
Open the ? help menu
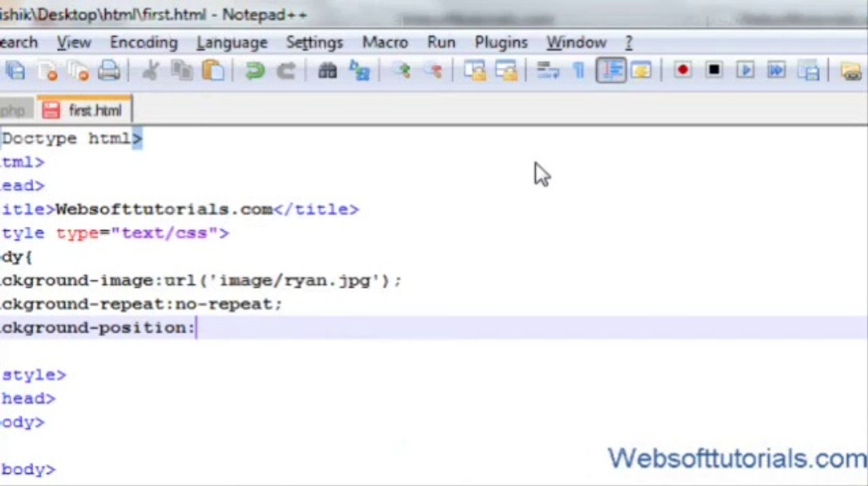629,43
